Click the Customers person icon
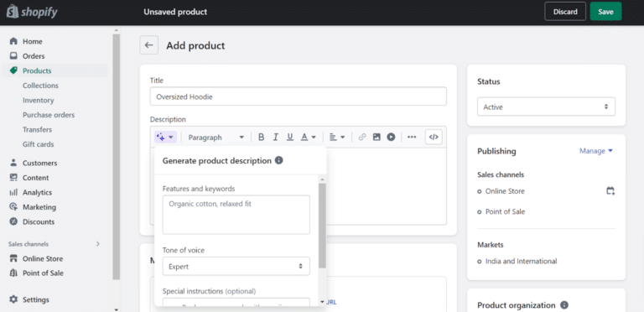Viewport: 644px width, 312px height. click(x=13, y=163)
